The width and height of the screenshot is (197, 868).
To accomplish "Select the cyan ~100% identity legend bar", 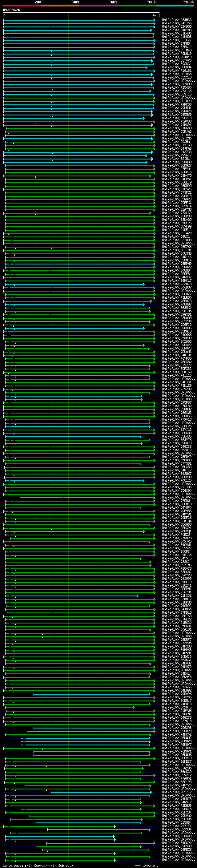I will (175, 6).
